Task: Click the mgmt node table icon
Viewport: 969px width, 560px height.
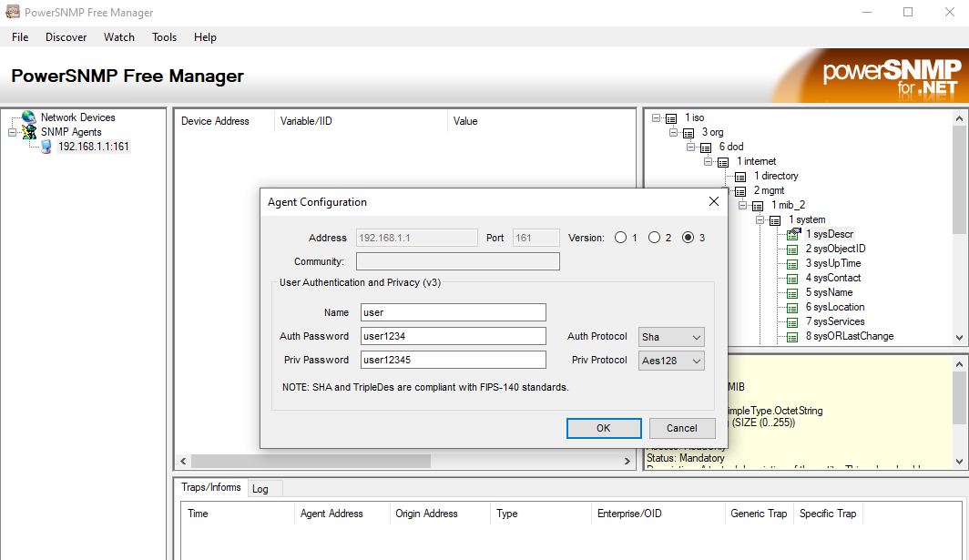Action: tap(740, 191)
